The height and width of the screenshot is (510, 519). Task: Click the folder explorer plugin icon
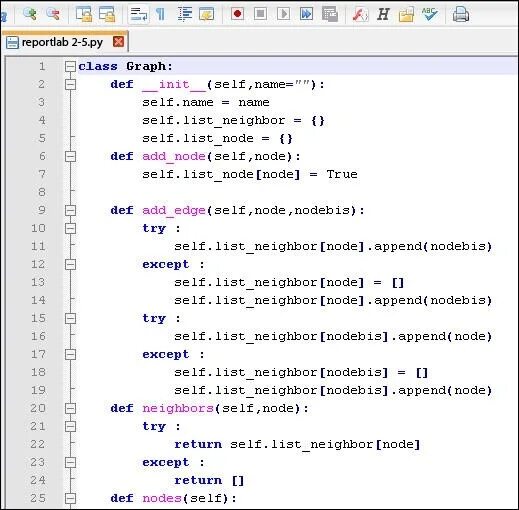click(406, 14)
